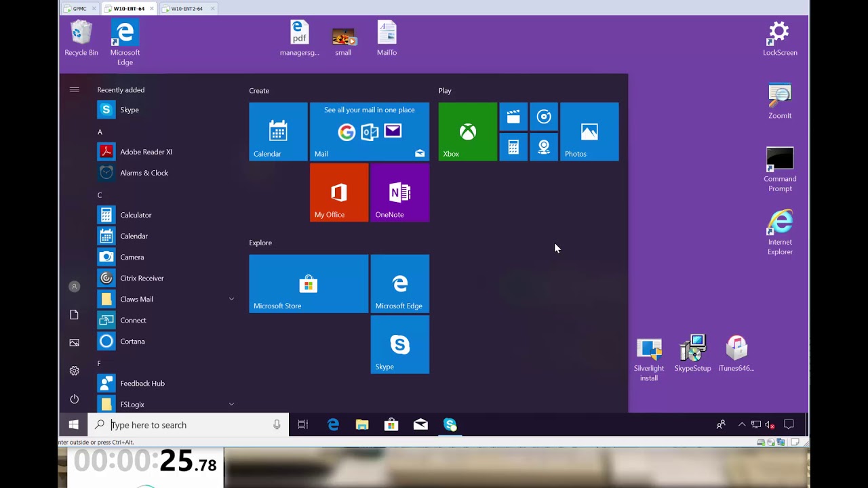868x488 pixels.
Task: Open Skype from the taskbar
Action: (450, 425)
